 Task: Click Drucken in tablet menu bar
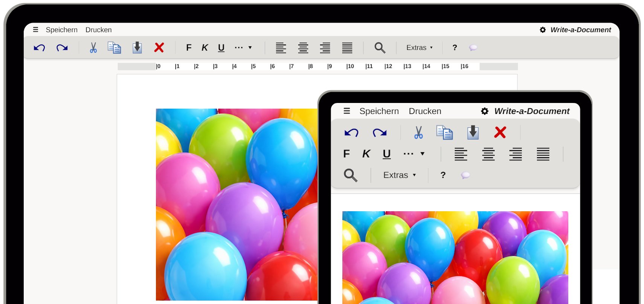(x=425, y=111)
